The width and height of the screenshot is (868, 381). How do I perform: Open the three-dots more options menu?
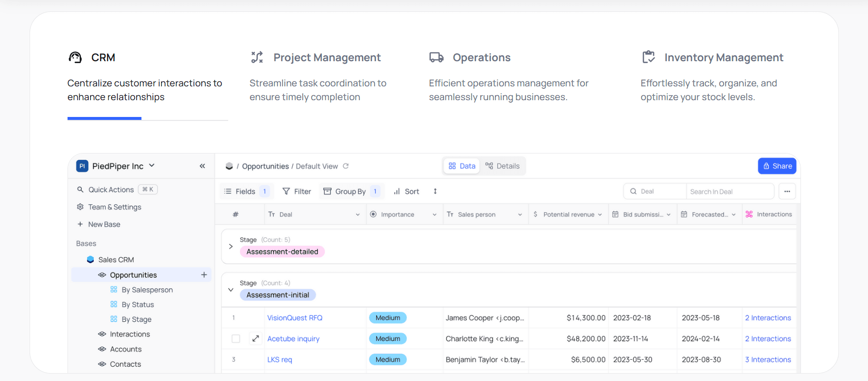point(787,191)
